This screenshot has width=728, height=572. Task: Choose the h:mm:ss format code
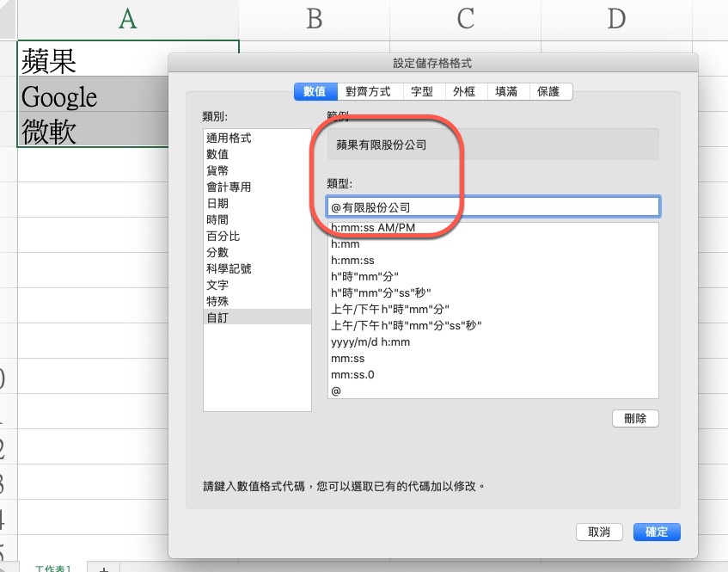pyautogui.click(x=492, y=261)
